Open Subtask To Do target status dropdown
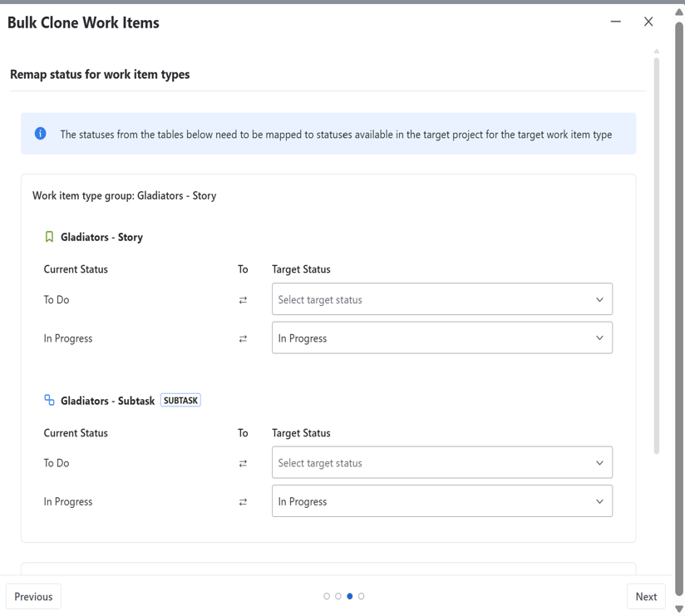Image resolution: width=685 pixels, height=616 pixels. tap(441, 463)
